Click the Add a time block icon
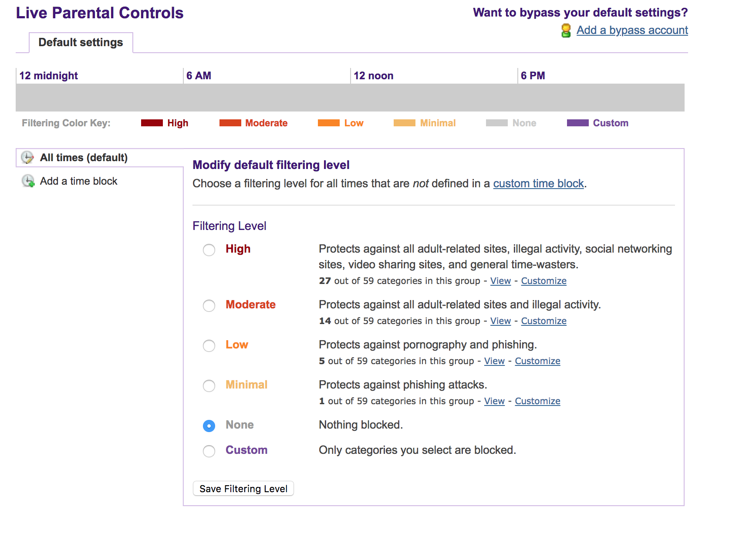 pos(28,181)
